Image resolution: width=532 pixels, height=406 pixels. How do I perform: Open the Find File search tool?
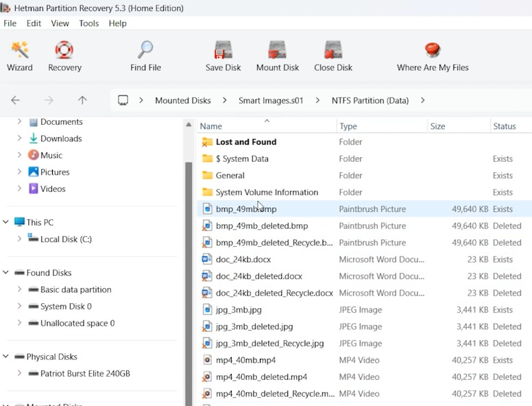click(145, 56)
